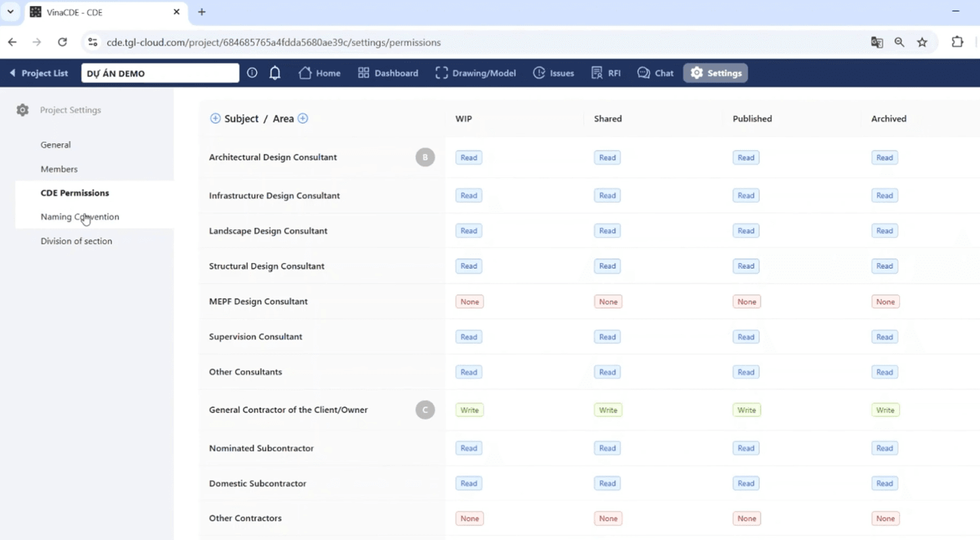This screenshot has width=980, height=540.
Task: Click the translate page icon in address bar
Action: 876,42
